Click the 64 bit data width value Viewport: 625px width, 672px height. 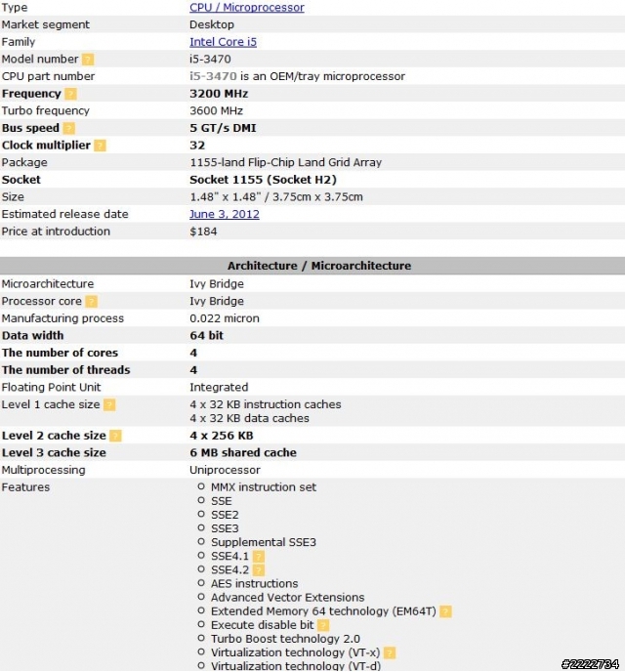tap(206, 336)
